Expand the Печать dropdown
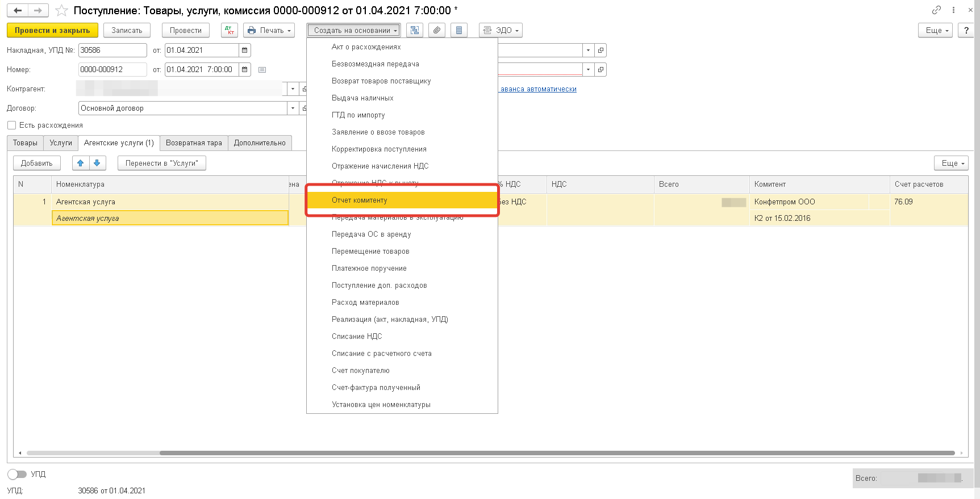 pos(269,30)
